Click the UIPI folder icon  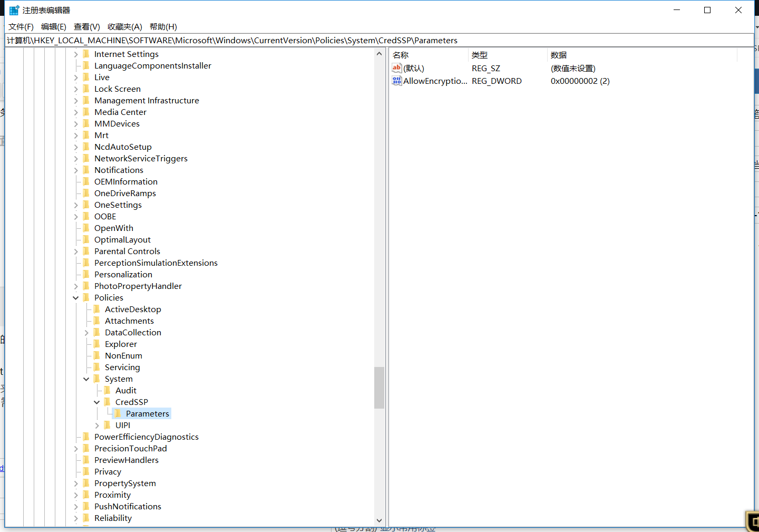coord(108,425)
